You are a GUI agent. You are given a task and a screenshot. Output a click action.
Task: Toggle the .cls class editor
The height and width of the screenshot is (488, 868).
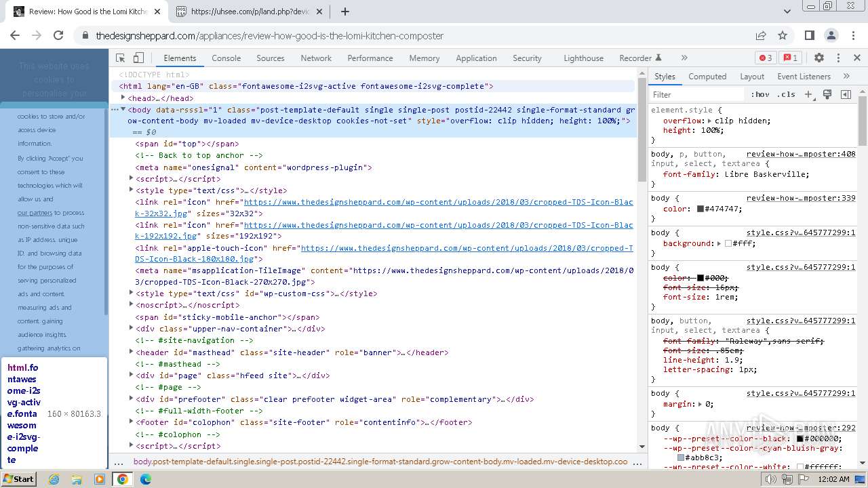[x=786, y=94]
